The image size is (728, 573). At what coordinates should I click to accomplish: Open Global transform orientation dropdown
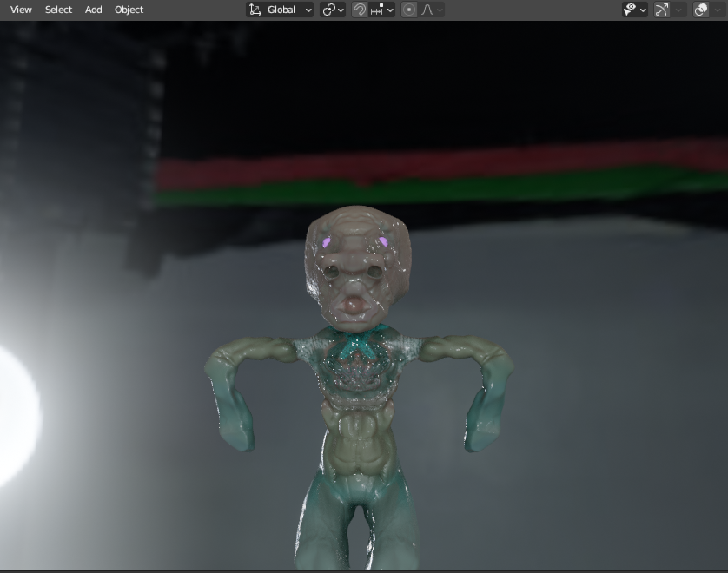pos(280,10)
